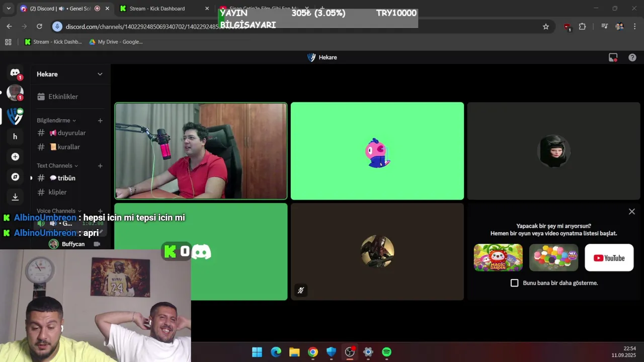
Task: Open Chrome tab search dropdown
Action: 9,9
